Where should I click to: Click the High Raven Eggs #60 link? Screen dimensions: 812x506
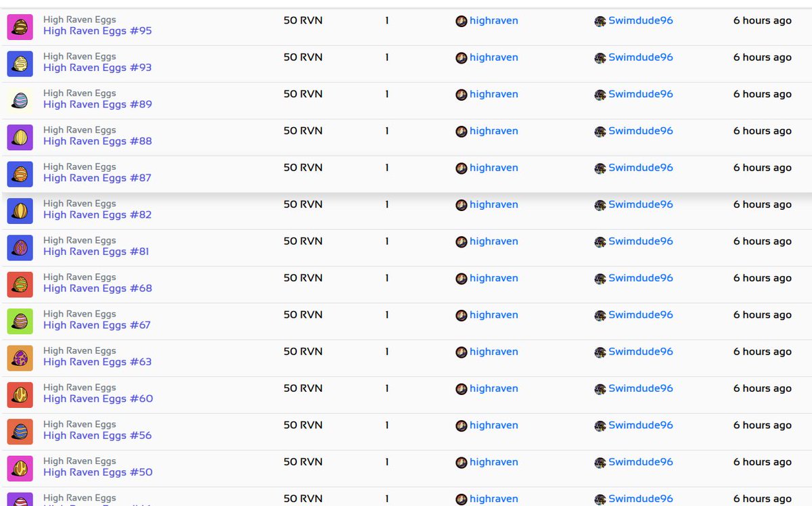tap(98, 398)
